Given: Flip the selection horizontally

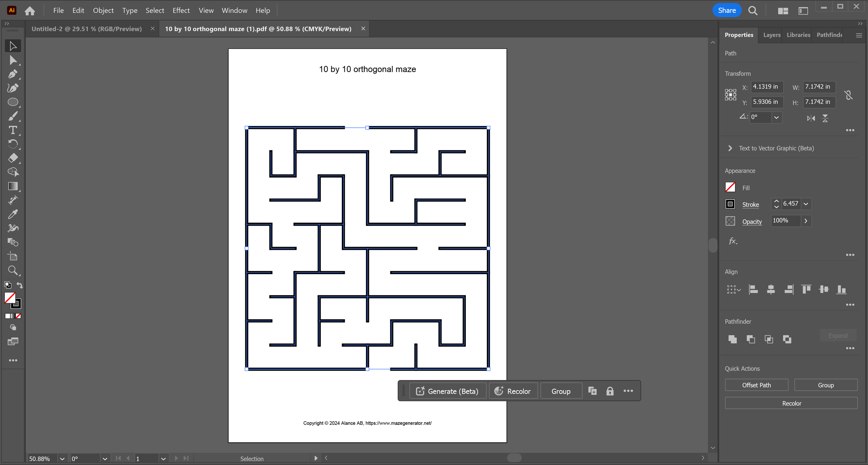Looking at the screenshot, I should click(x=811, y=118).
